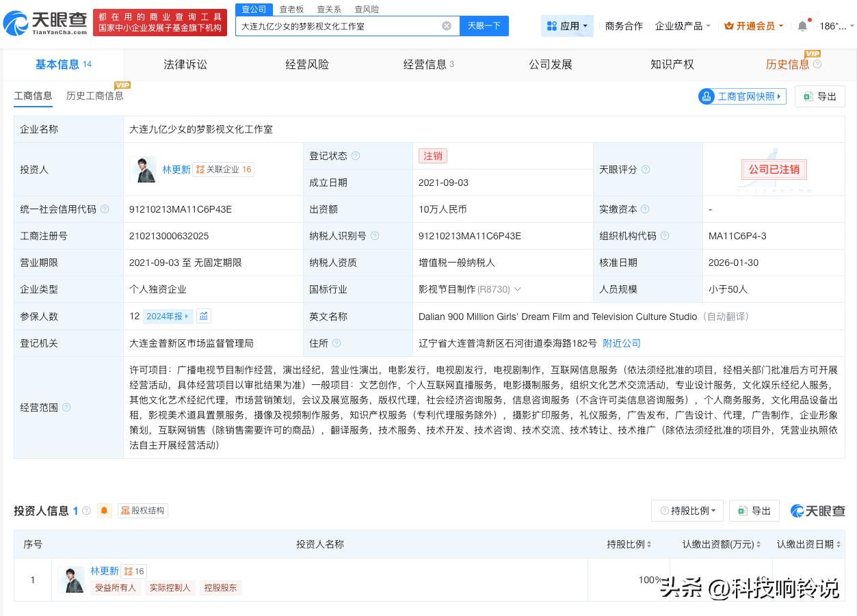The image size is (857, 616).
Task: Open the 附近公司 link
Action: [x=621, y=343]
